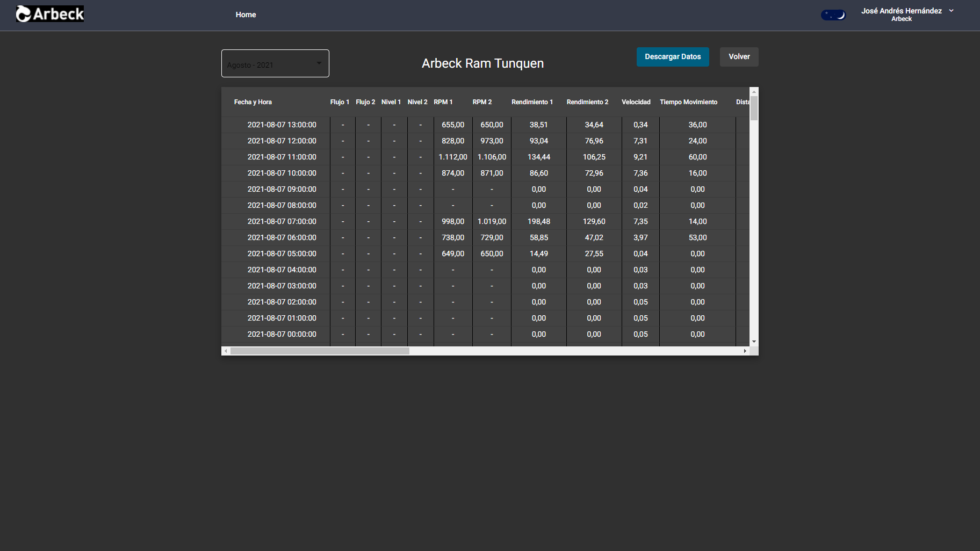
Task: Click the Fecha y Hora column header
Action: click(253, 102)
